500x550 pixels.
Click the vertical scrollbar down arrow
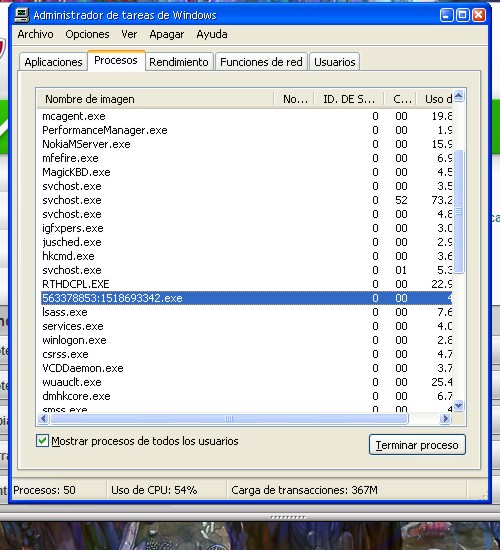(459, 406)
